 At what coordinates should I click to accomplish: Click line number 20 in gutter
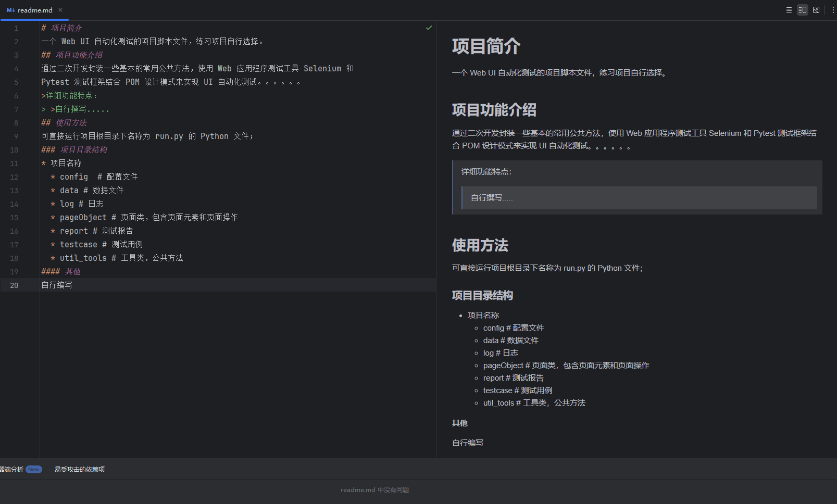pos(14,285)
